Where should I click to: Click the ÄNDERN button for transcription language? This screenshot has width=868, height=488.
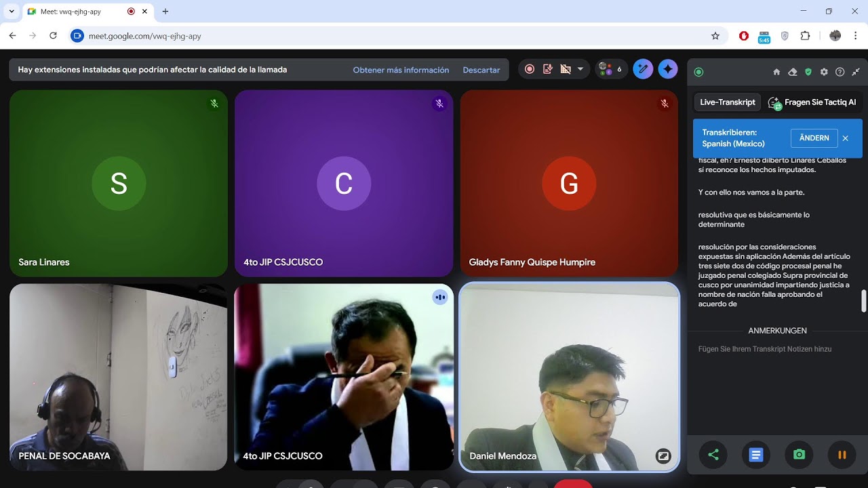point(814,138)
